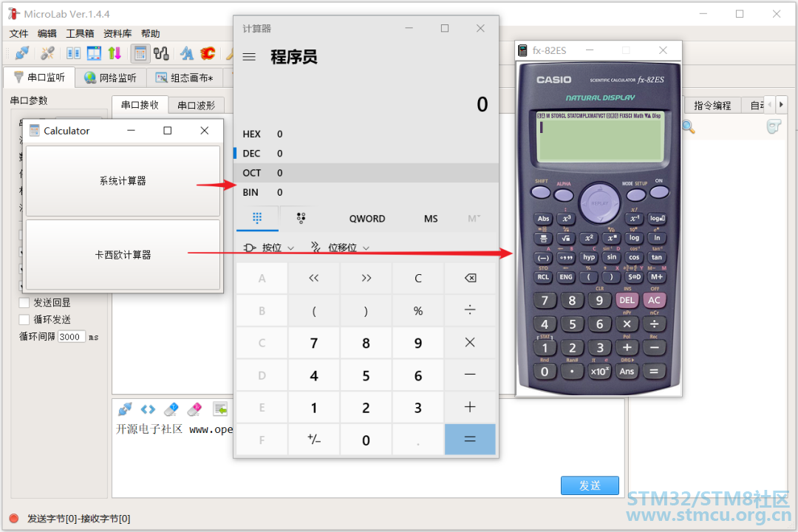Click the 7 key in 计算器 window
798x532 pixels.
(x=314, y=343)
